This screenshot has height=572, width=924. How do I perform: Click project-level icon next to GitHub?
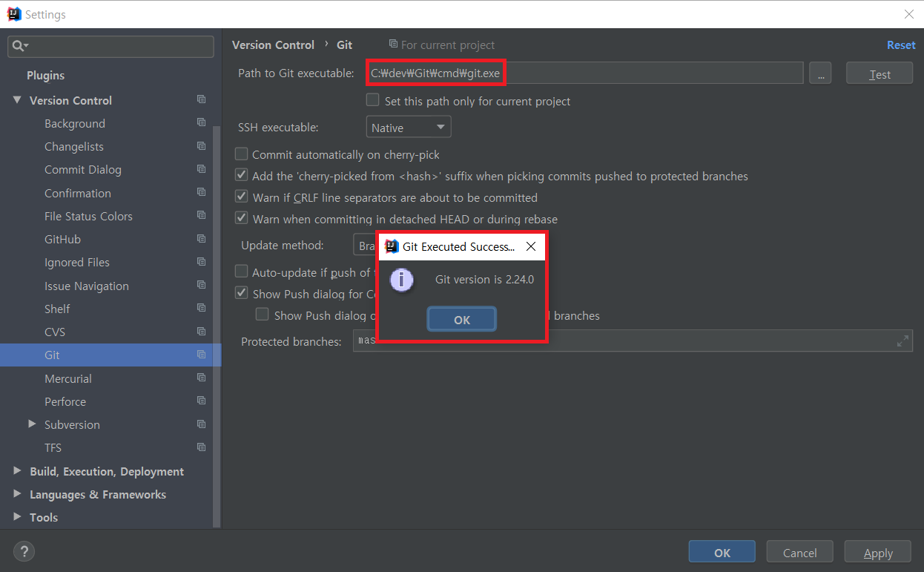[201, 239]
